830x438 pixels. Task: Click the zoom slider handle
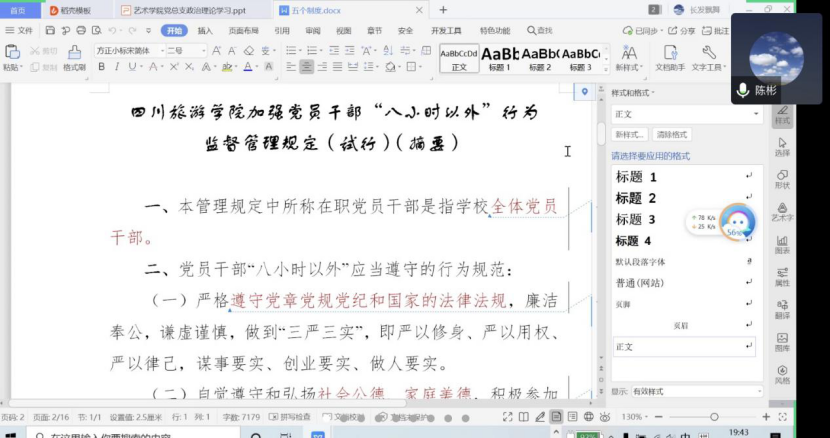[x=714, y=417]
